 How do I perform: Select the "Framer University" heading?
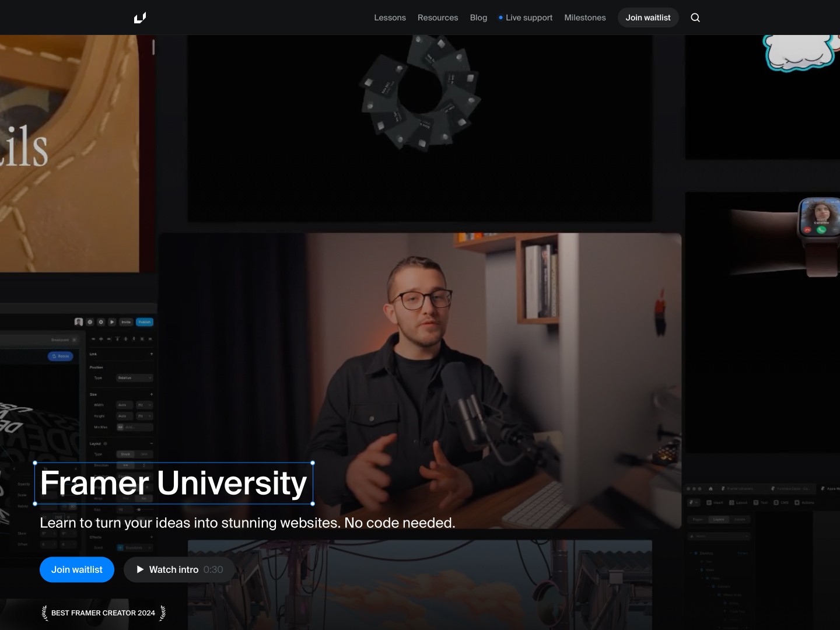pyautogui.click(x=174, y=483)
